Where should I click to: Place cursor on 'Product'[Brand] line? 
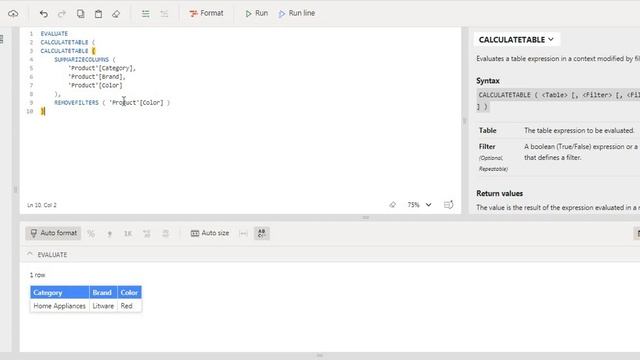[x=97, y=77]
